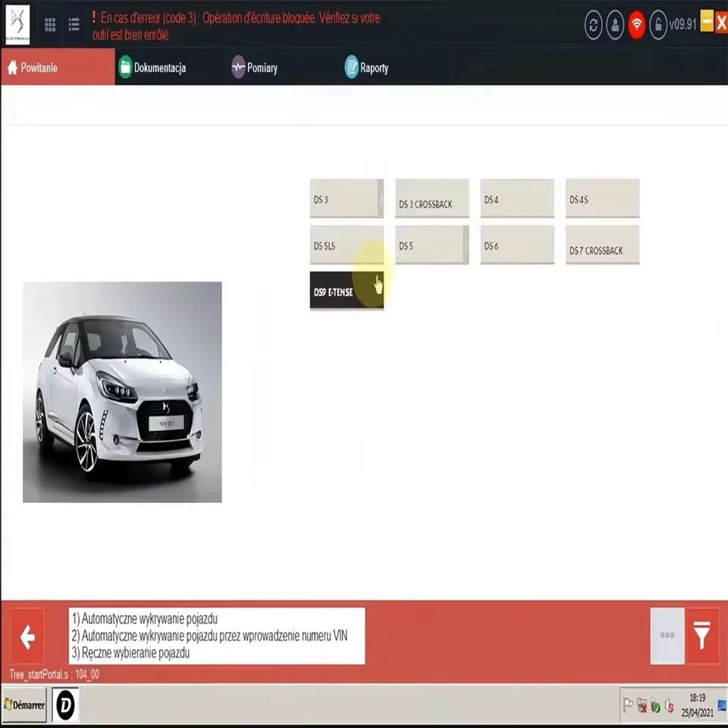Click the back arrow at bottom left
The height and width of the screenshot is (728, 728).
click(27, 636)
